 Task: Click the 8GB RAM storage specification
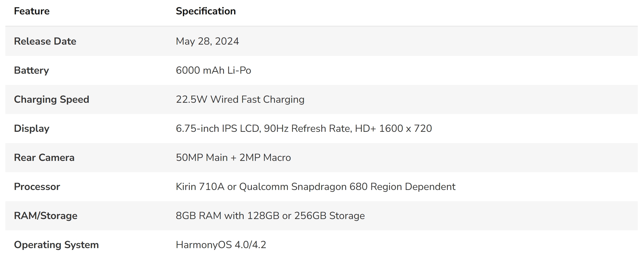[x=270, y=216]
